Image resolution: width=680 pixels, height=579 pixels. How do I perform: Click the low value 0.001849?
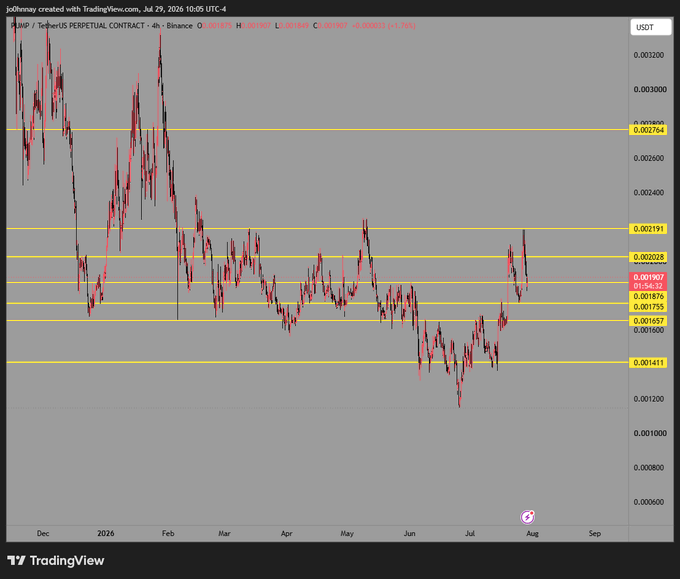coord(294,26)
